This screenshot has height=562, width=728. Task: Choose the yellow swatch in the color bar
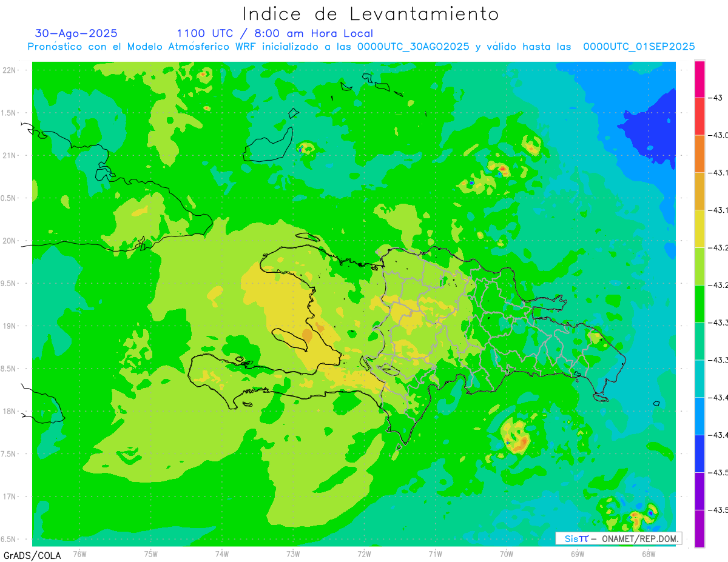point(699,229)
